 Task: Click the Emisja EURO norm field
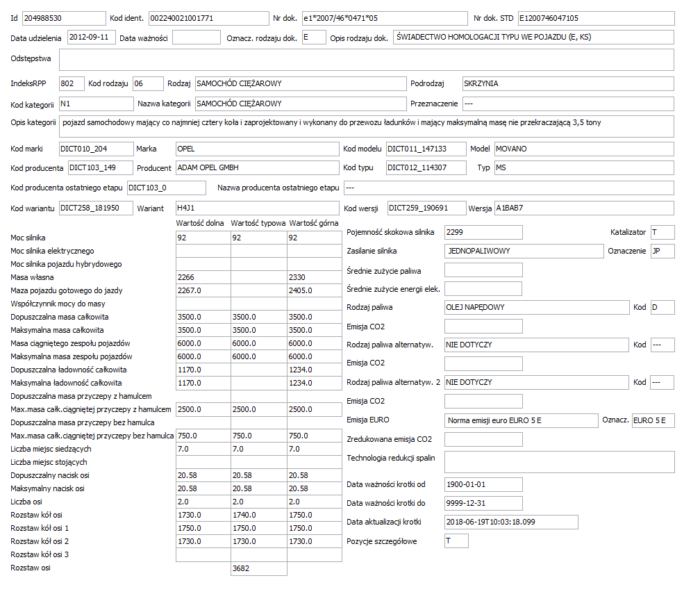522,420
